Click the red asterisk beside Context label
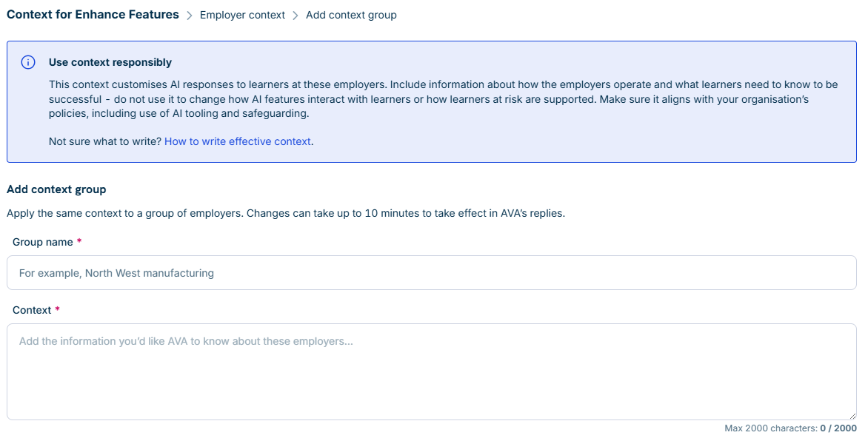Screen dimensions: 868x438 57,310
